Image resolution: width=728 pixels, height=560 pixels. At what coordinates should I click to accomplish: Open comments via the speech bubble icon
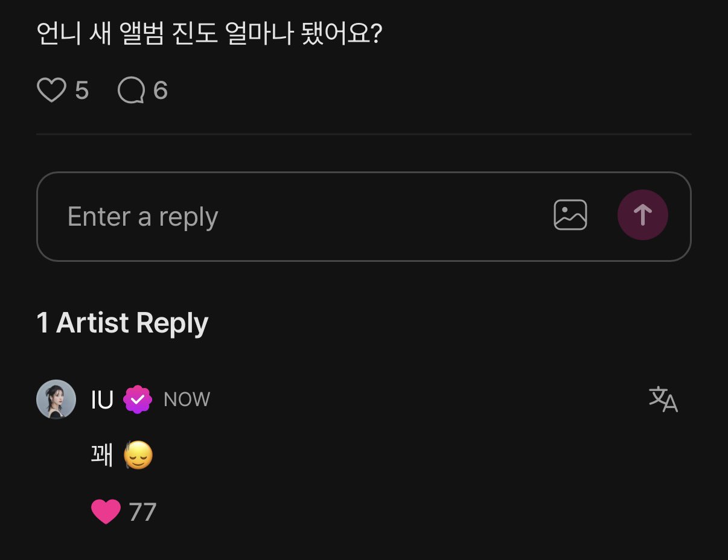[132, 91]
